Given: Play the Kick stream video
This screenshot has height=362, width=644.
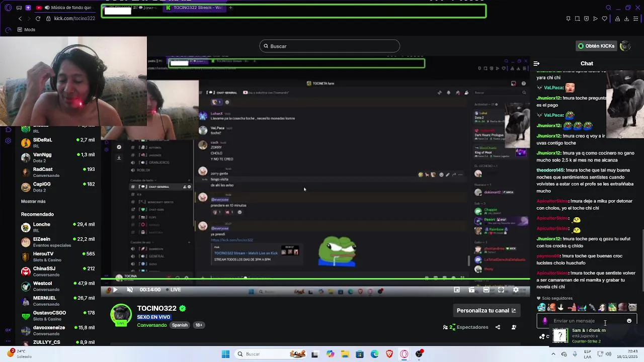Looking at the screenshot, I should pyautogui.click(x=115, y=290).
